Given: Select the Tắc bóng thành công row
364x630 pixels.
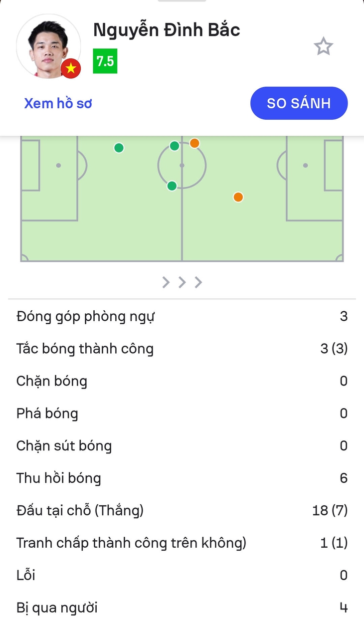Looking at the screenshot, I should pyautogui.click(x=182, y=349).
